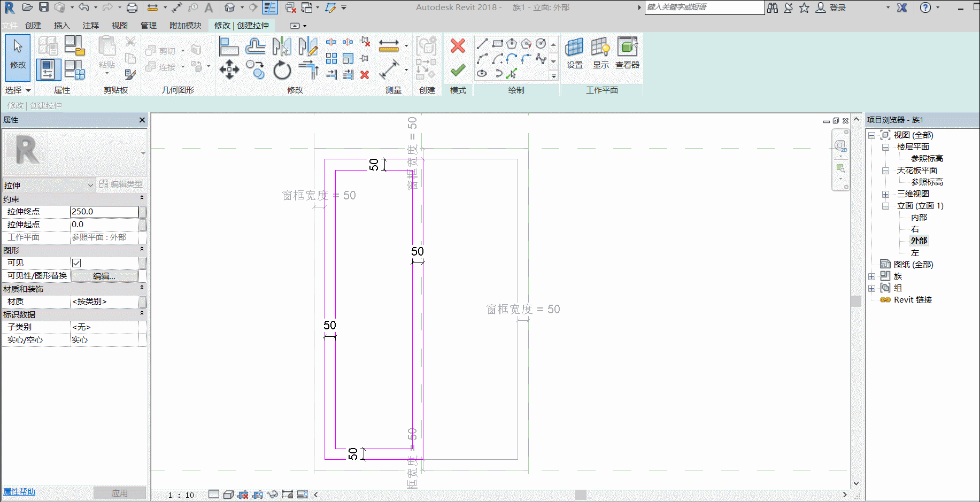
Task: Select the Copy tool
Action: (x=256, y=70)
